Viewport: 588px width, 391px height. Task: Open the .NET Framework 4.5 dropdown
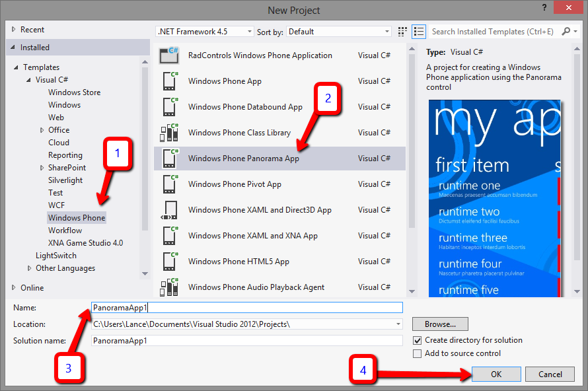(205, 32)
